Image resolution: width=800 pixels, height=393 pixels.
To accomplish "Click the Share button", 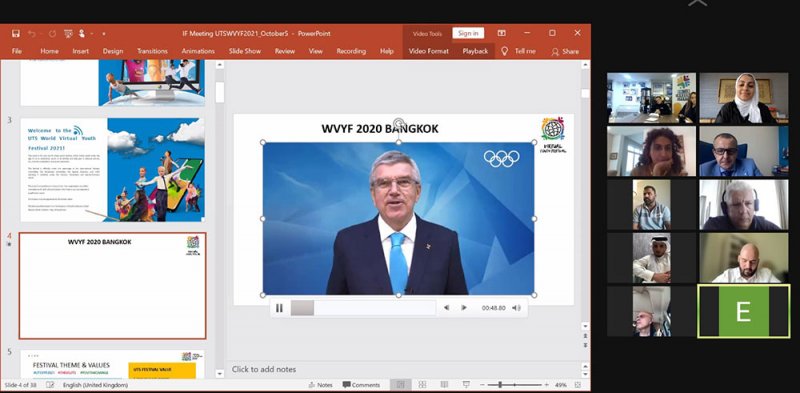I will 565,51.
